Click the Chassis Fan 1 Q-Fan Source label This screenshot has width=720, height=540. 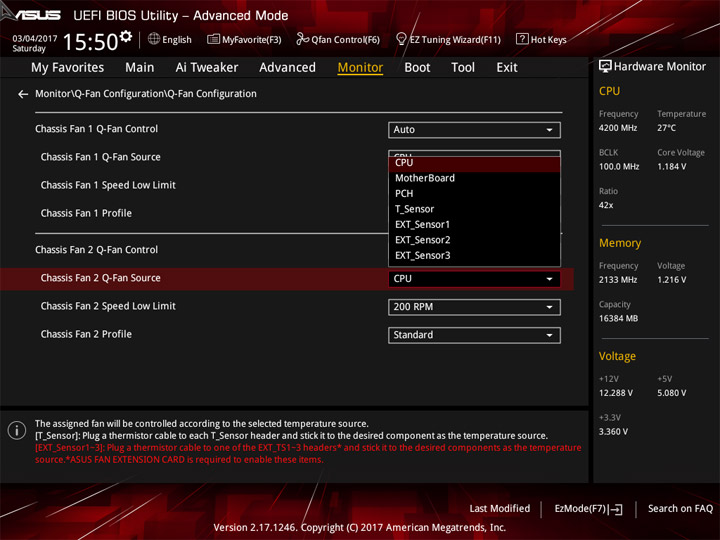[101, 157]
